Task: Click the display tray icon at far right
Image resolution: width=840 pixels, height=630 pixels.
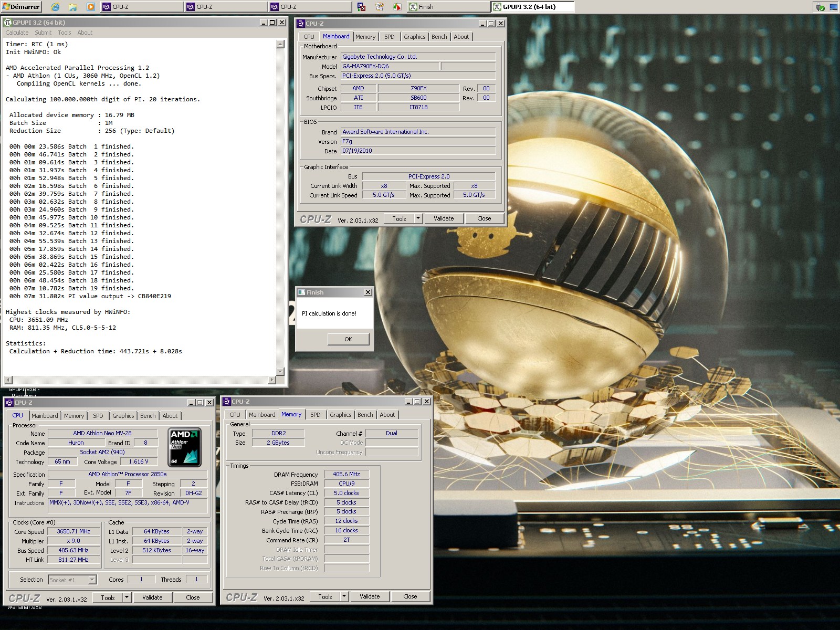Action: (834, 7)
